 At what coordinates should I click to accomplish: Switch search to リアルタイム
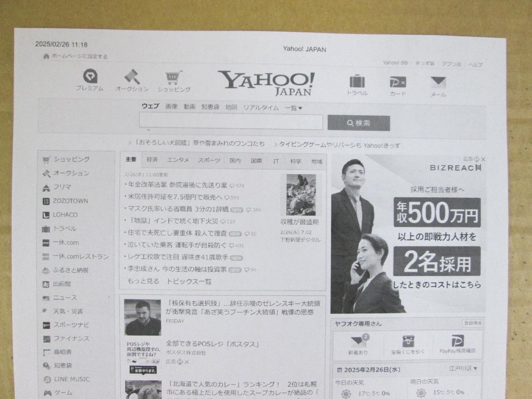[x=261, y=107]
